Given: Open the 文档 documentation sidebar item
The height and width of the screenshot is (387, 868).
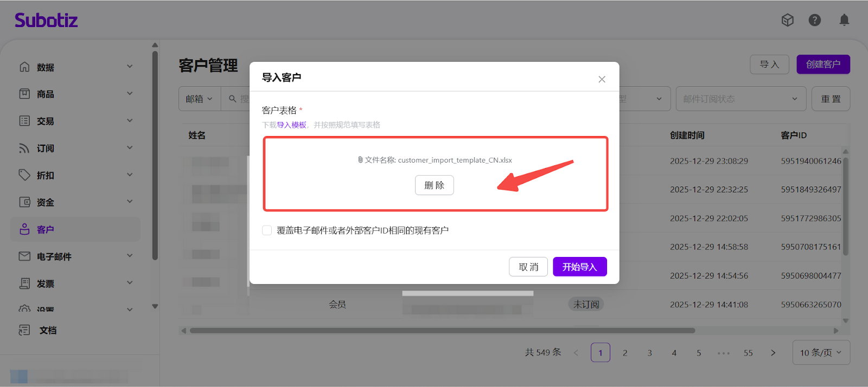Looking at the screenshot, I should click(x=48, y=330).
